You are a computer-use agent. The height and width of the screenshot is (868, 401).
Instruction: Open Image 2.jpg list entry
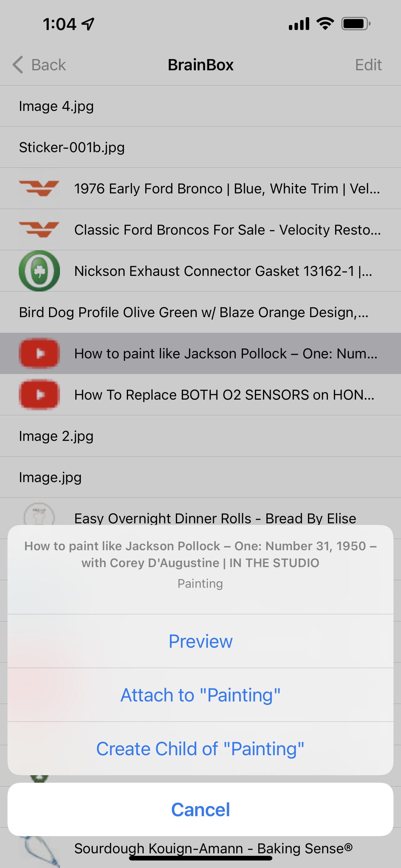click(56, 436)
